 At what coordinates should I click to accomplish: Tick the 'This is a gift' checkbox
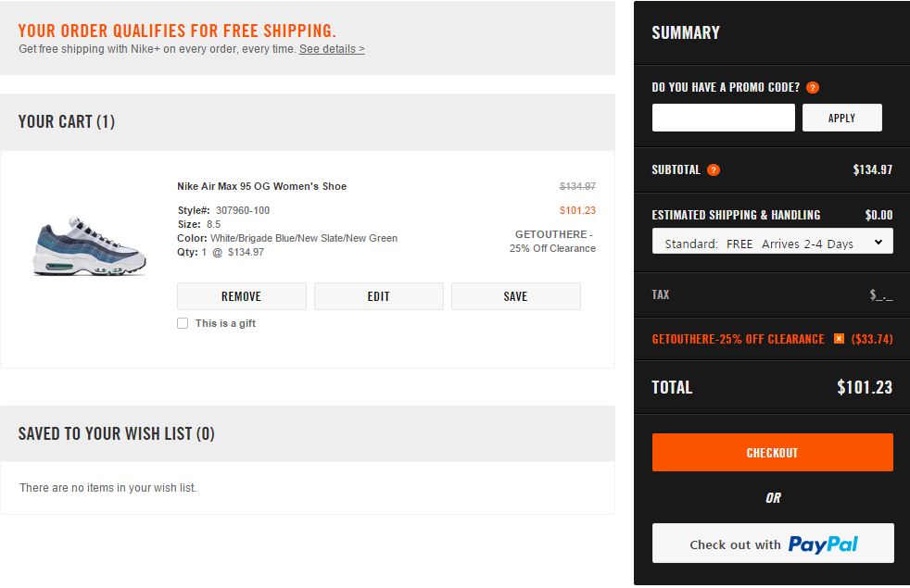183,323
